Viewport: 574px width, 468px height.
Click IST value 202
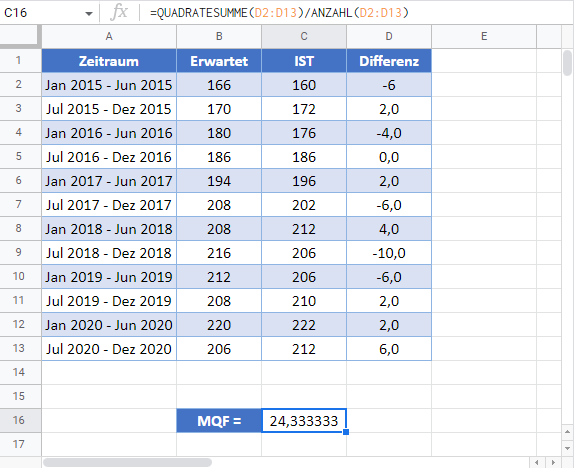point(304,205)
